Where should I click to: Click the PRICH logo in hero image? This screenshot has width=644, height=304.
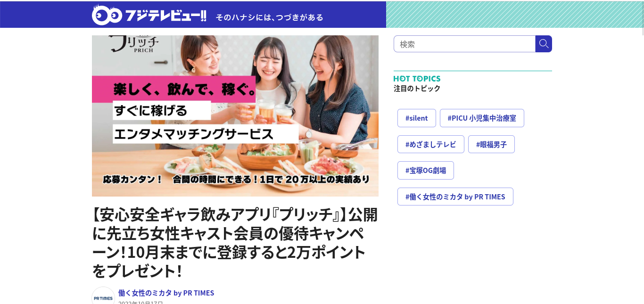(134, 44)
